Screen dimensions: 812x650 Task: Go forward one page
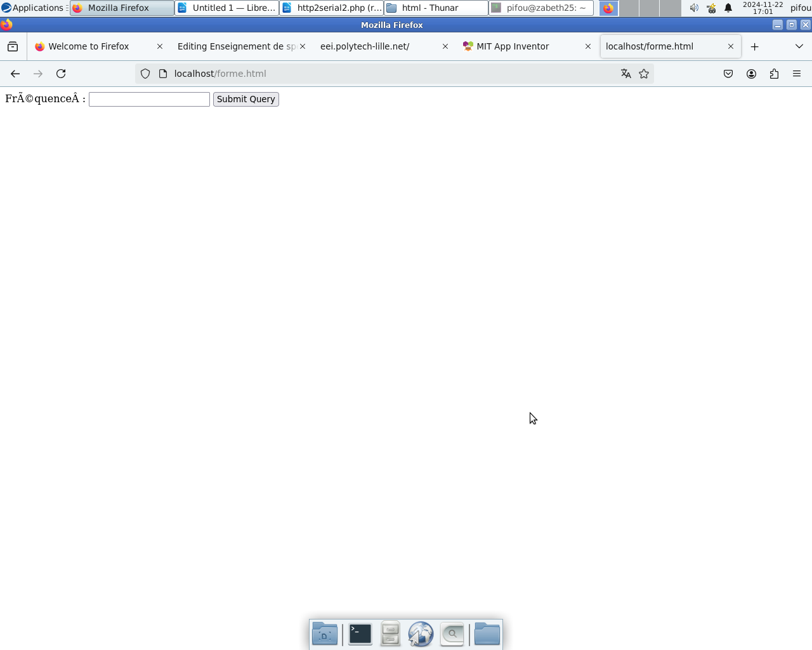point(38,74)
